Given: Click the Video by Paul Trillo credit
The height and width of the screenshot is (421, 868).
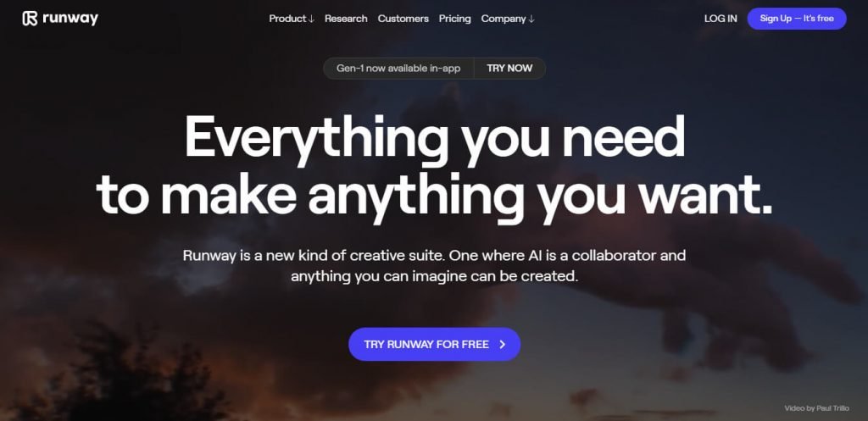Looking at the screenshot, I should click(816, 408).
